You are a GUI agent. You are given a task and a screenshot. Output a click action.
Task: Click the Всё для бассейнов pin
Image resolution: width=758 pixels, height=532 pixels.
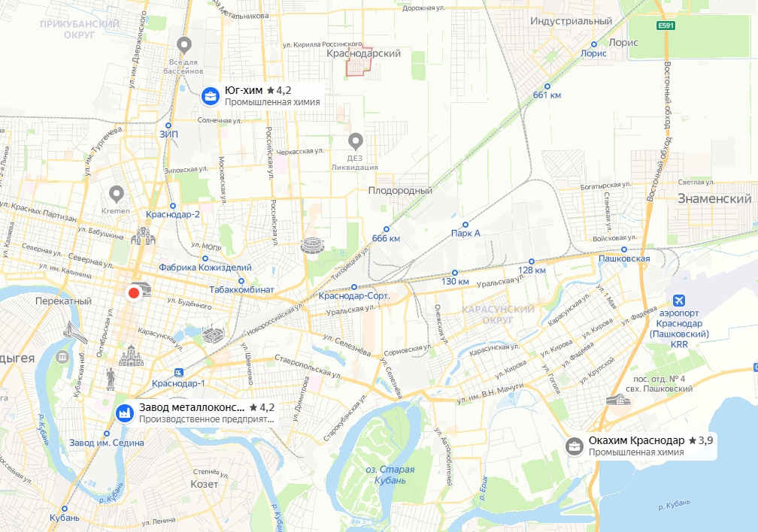[183, 46]
